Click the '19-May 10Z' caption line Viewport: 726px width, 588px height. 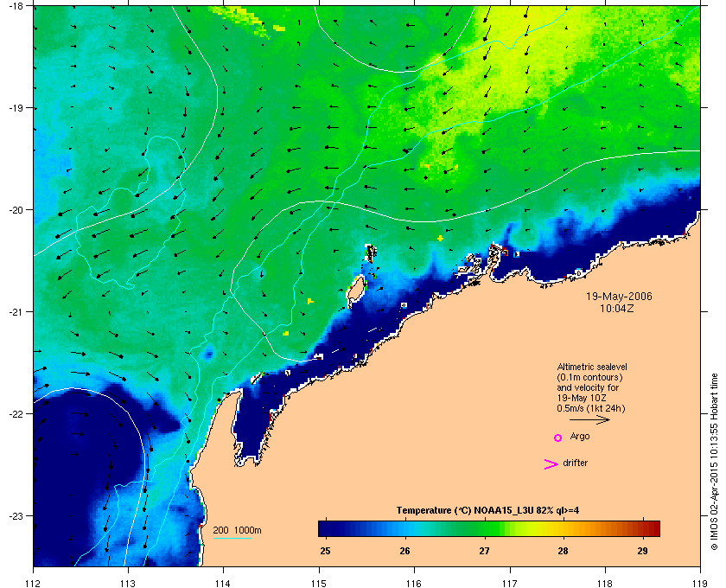[x=582, y=398]
